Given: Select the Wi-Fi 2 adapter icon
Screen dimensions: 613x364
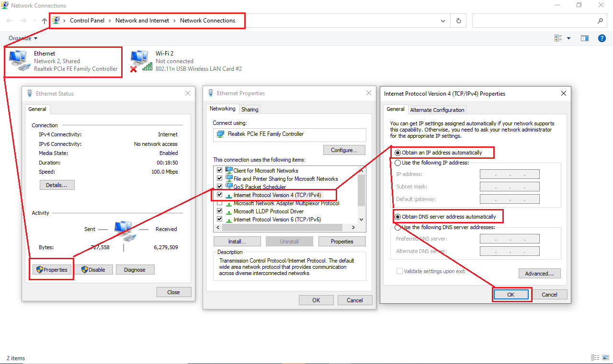Looking at the screenshot, I should [x=141, y=61].
